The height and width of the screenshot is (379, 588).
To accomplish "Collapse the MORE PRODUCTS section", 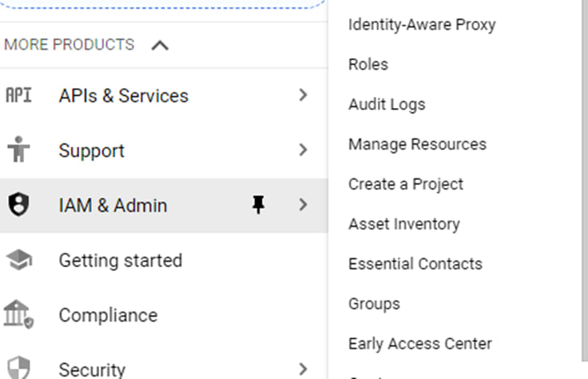I will tap(160, 46).
